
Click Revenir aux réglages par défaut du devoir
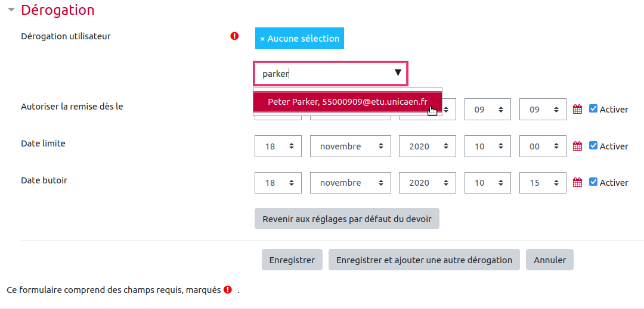(x=346, y=219)
